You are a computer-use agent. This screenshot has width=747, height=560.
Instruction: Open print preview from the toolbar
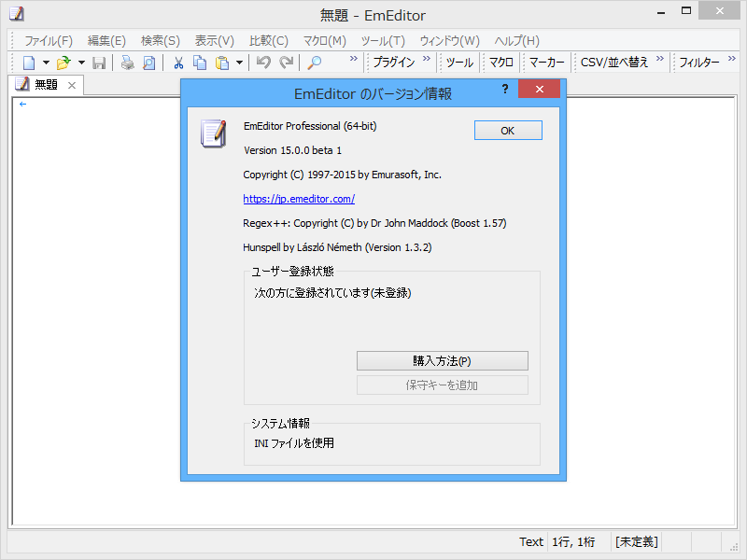(150, 62)
